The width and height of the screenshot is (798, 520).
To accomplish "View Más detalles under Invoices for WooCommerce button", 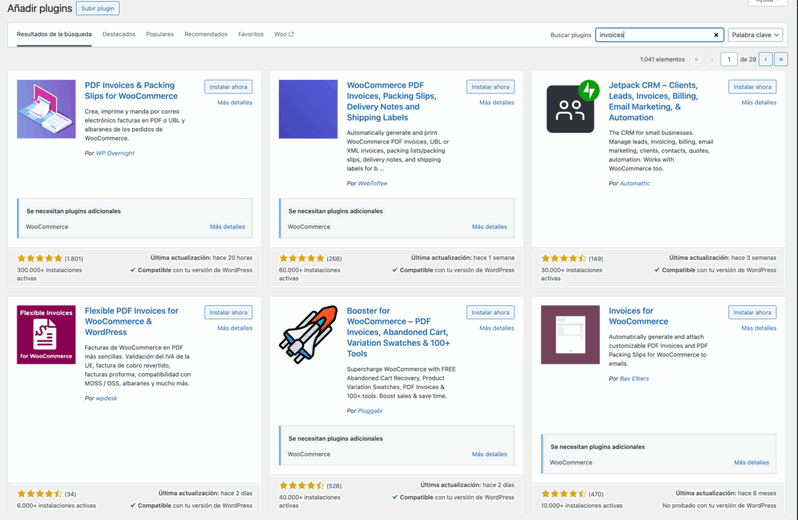I will click(759, 328).
